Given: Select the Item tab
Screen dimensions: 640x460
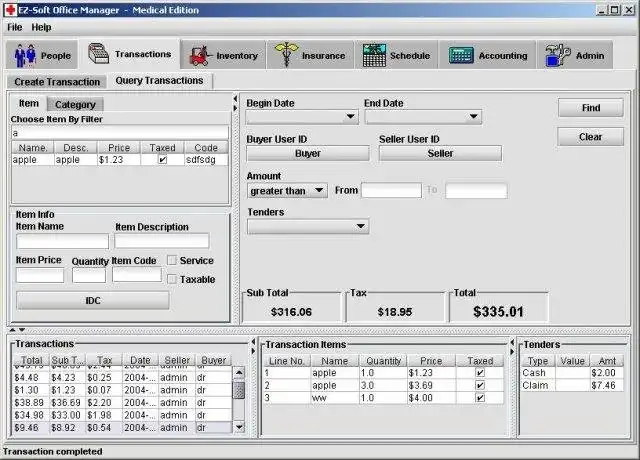Looking at the screenshot, I should pyautogui.click(x=29, y=103).
